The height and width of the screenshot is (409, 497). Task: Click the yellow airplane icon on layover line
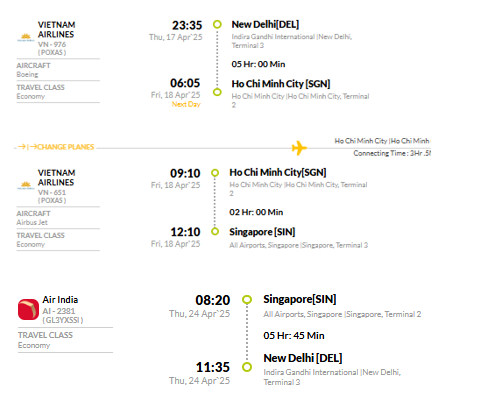[x=299, y=148]
